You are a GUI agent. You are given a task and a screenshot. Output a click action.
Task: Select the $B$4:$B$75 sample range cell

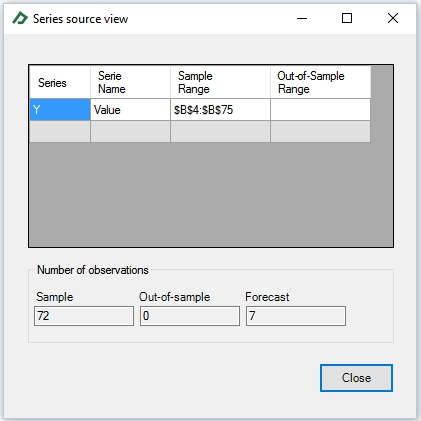pos(220,109)
